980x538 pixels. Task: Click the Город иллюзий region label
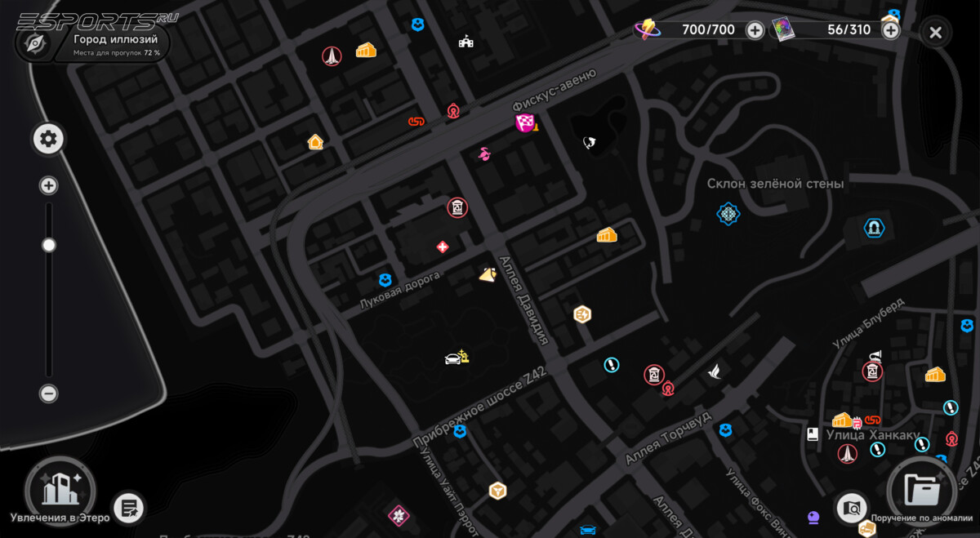pos(115,38)
